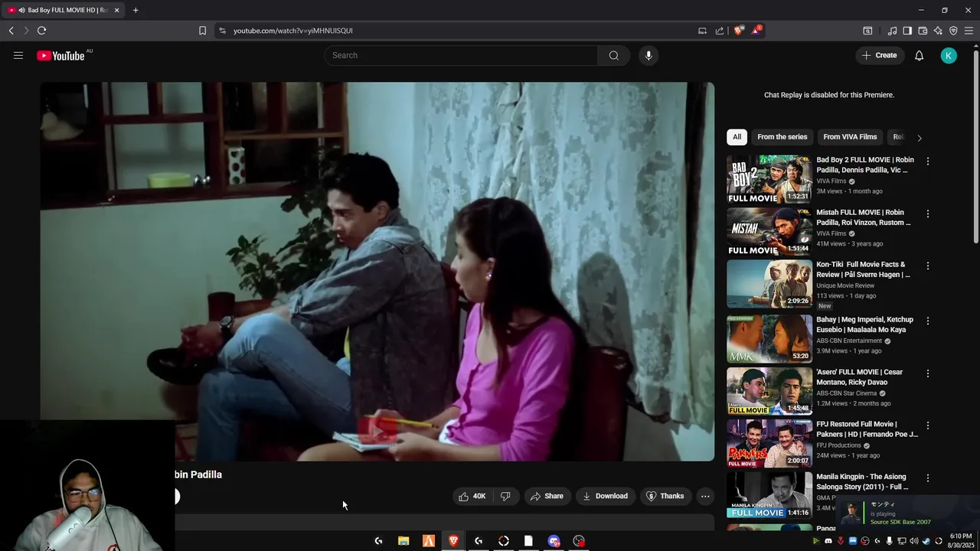Open options for Bad Boy 2 video
980x551 pixels.
927,161
